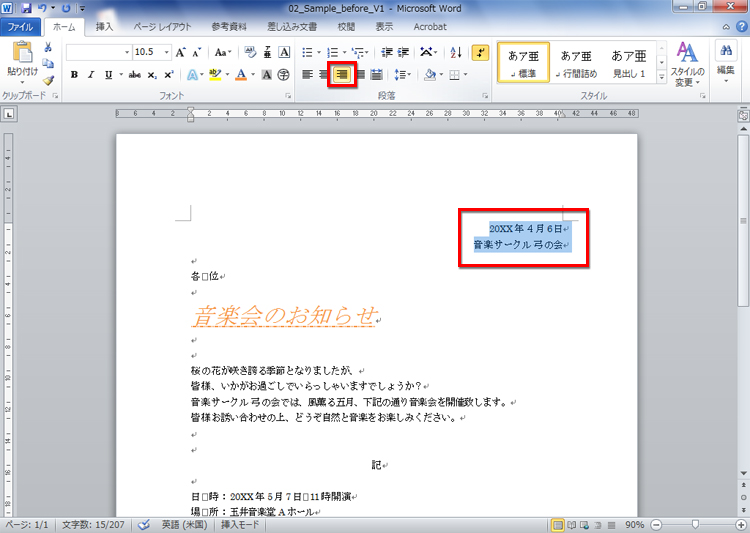Switch to the ページレイアウト tab

(x=162, y=27)
